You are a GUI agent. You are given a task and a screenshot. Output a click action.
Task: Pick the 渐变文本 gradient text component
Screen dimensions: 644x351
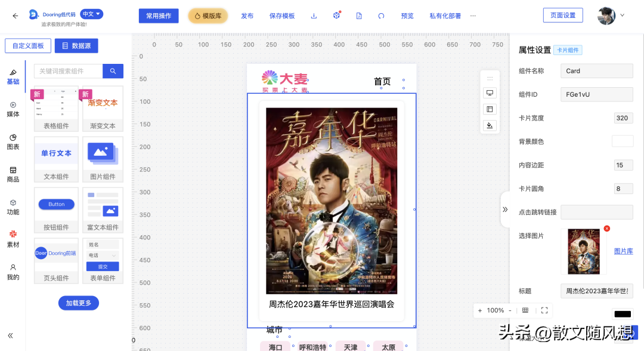tap(103, 109)
